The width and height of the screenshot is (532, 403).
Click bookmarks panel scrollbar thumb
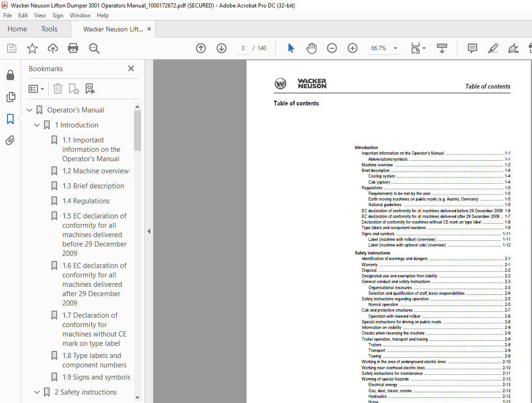point(137,131)
